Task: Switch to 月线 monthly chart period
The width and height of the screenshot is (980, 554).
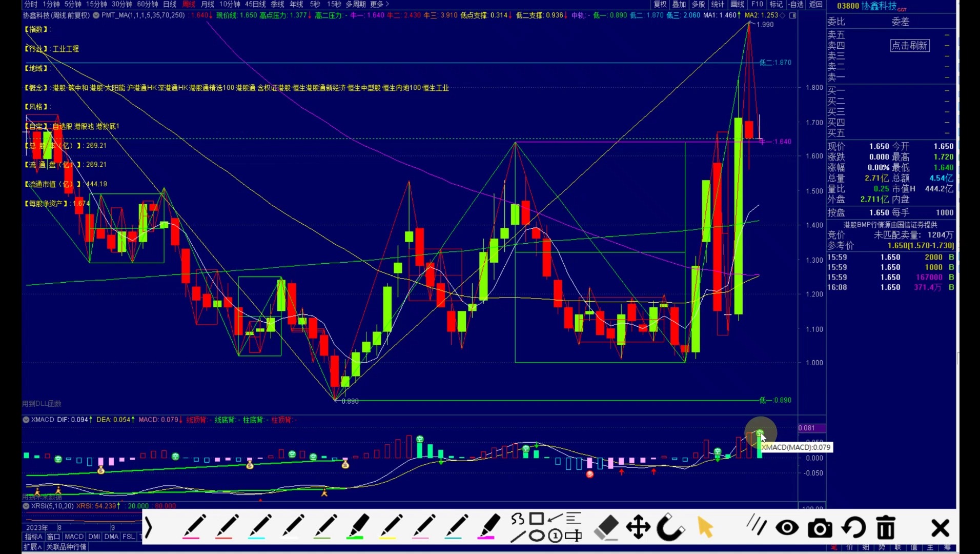Action: 208,4
